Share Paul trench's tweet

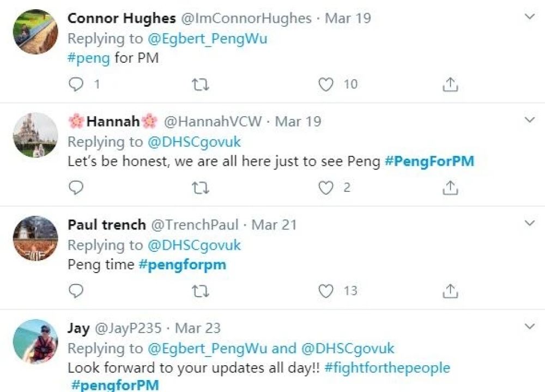click(450, 291)
